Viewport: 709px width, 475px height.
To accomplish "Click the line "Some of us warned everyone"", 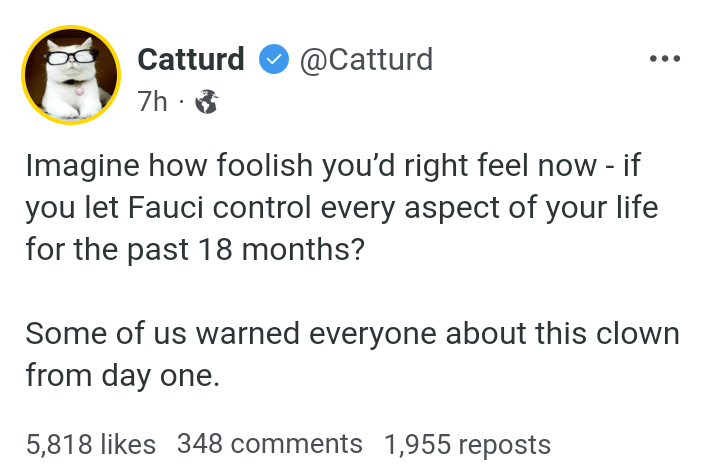I will tap(352, 332).
